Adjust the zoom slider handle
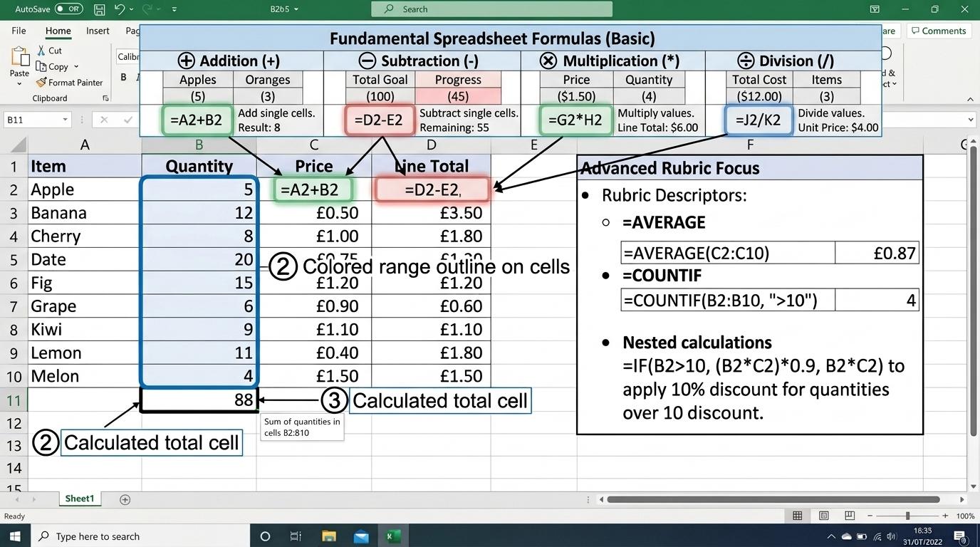The height and width of the screenshot is (547, 980). tap(907, 516)
